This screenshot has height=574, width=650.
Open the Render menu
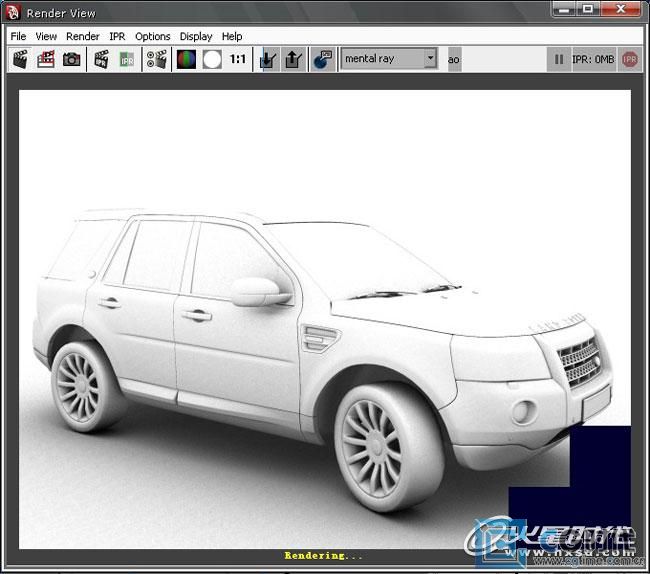point(82,36)
